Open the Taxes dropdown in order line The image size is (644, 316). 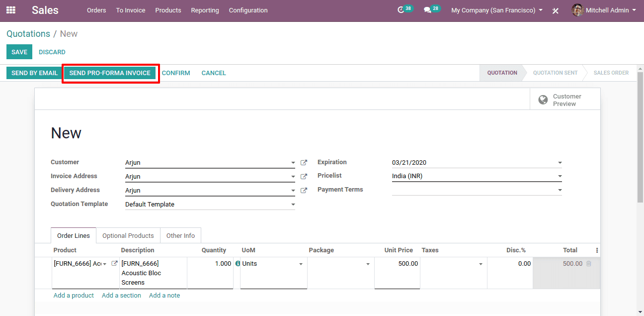click(x=481, y=264)
